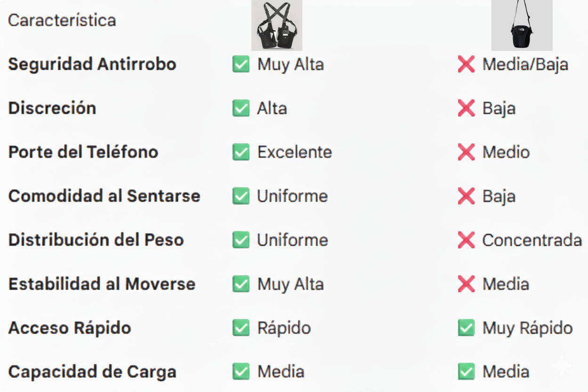
Task: Click green check beside Rápido
Action: [x=241, y=328]
